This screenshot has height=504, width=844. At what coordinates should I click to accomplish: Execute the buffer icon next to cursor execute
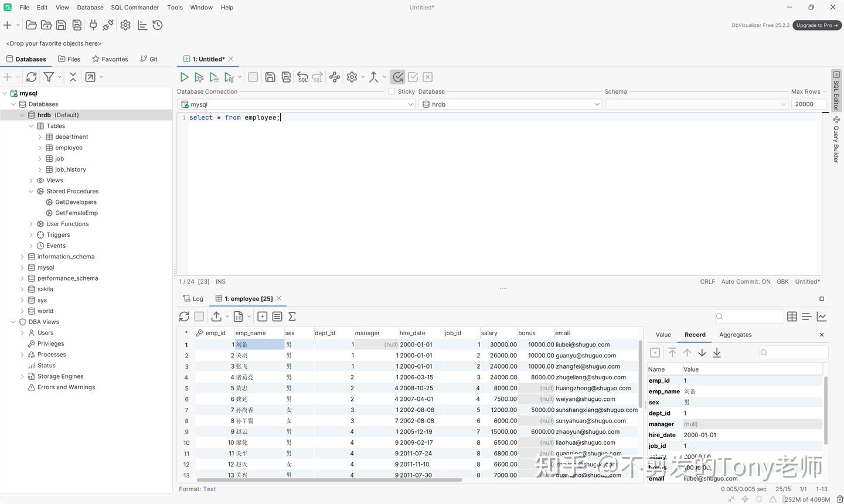(x=214, y=77)
